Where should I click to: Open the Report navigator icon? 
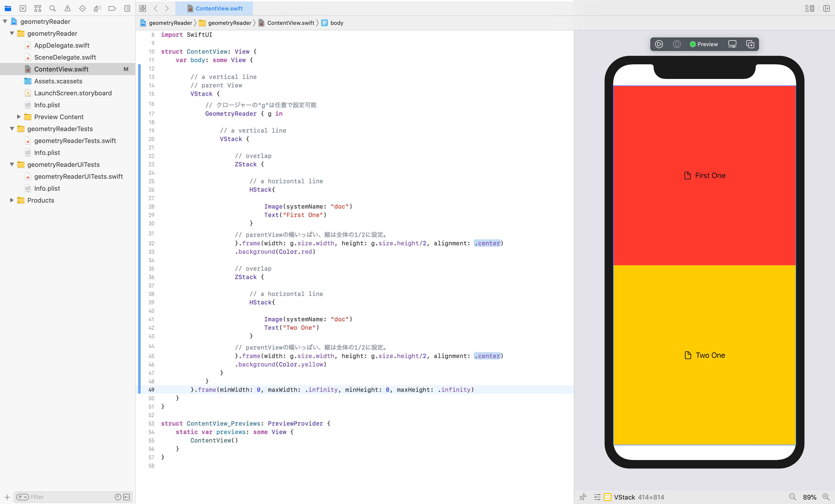127,8
